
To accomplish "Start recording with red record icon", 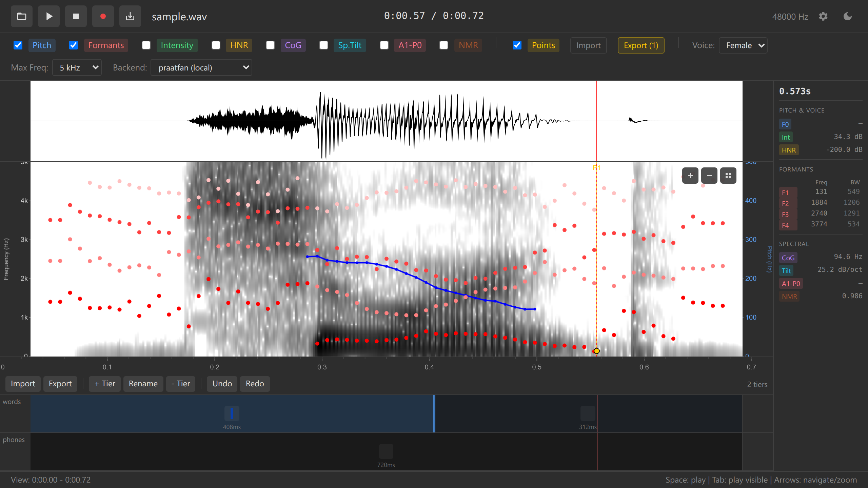I will [x=103, y=16].
